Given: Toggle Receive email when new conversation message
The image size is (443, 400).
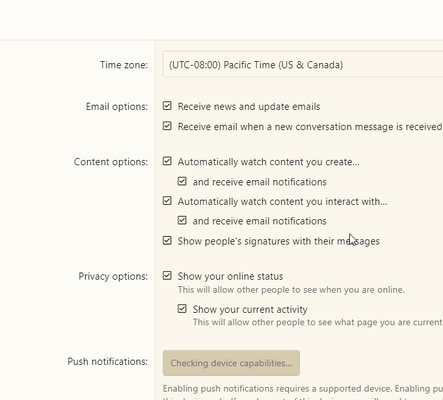Looking at the screenshot, I should tap(167, 126).
